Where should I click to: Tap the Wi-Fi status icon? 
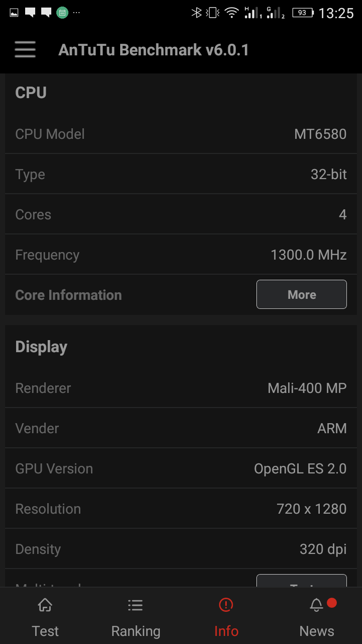[231, 13]
